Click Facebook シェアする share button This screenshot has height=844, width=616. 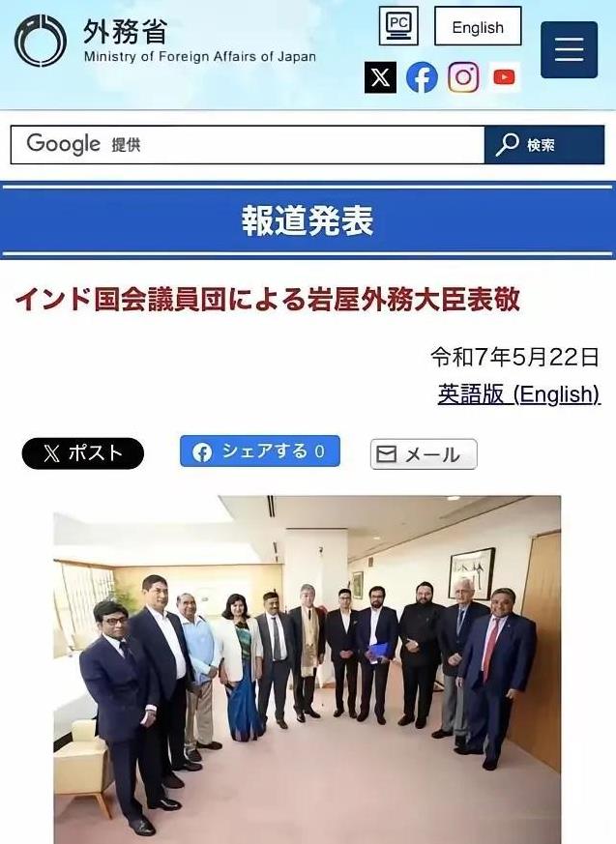(x=260, y=451)
